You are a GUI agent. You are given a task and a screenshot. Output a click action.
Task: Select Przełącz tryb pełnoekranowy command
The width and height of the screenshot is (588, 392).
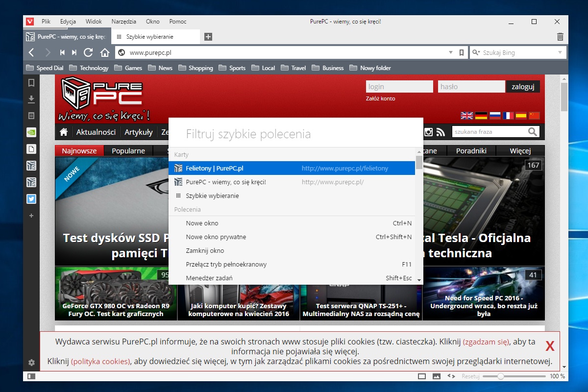tap(292, 264)
